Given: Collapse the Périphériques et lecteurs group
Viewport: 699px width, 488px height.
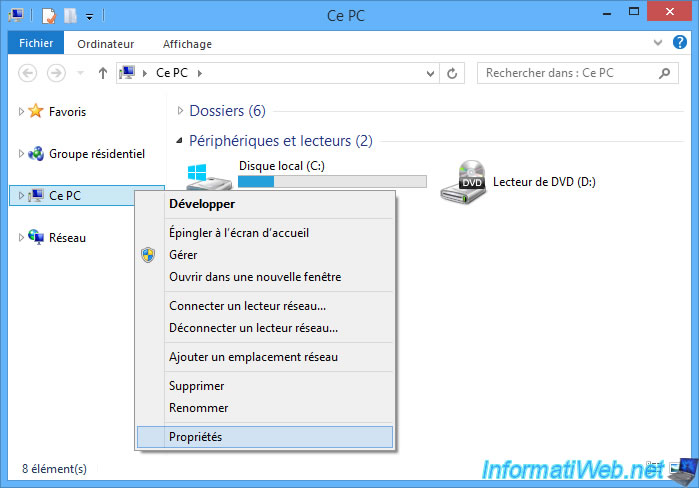Looking at the screenshot, I should click(179, 140).
